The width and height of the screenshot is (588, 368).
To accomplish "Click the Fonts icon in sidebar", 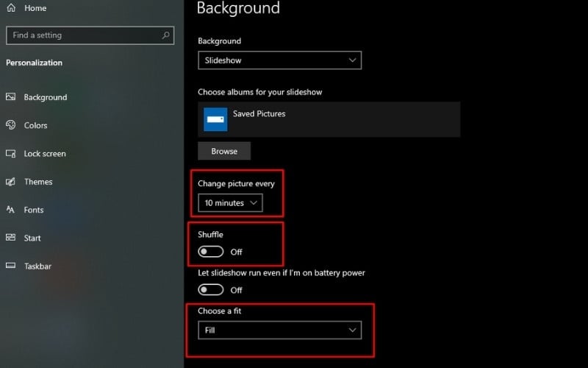I will tap(11, 210).
